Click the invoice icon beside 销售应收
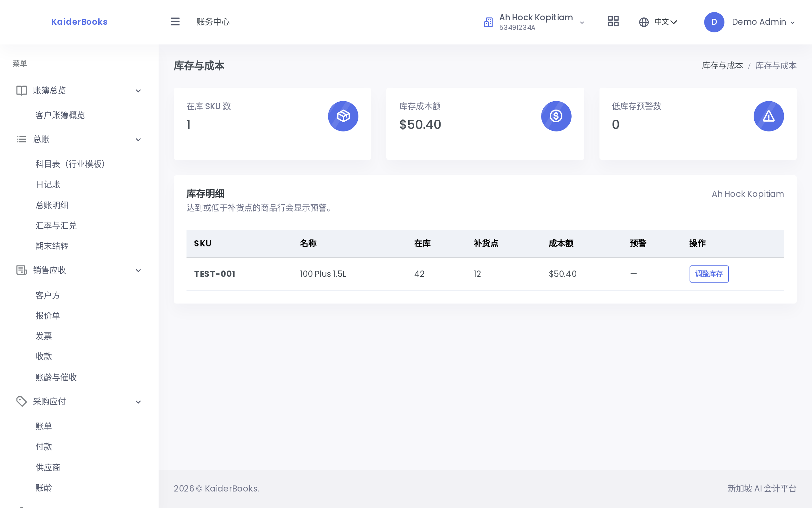 (22, 270)
